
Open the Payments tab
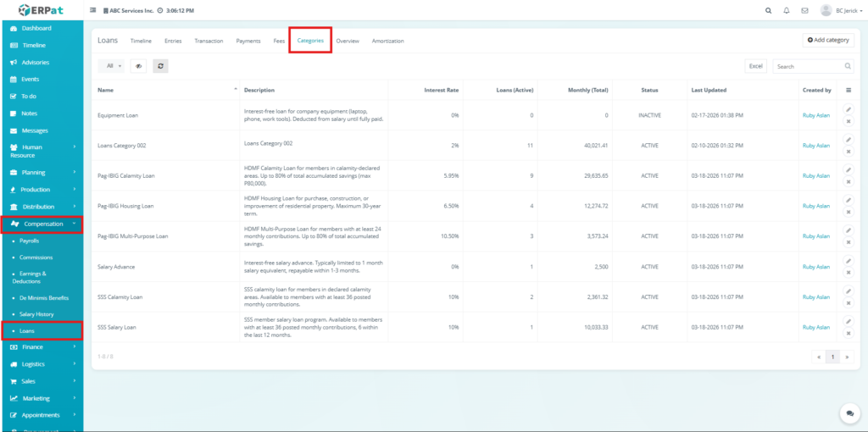(248, 41)
